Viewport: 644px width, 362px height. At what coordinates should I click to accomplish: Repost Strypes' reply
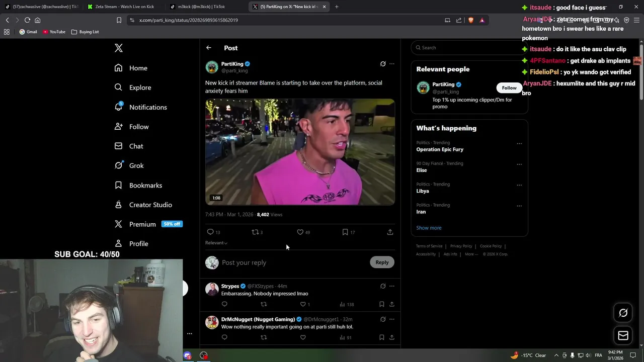264,304
